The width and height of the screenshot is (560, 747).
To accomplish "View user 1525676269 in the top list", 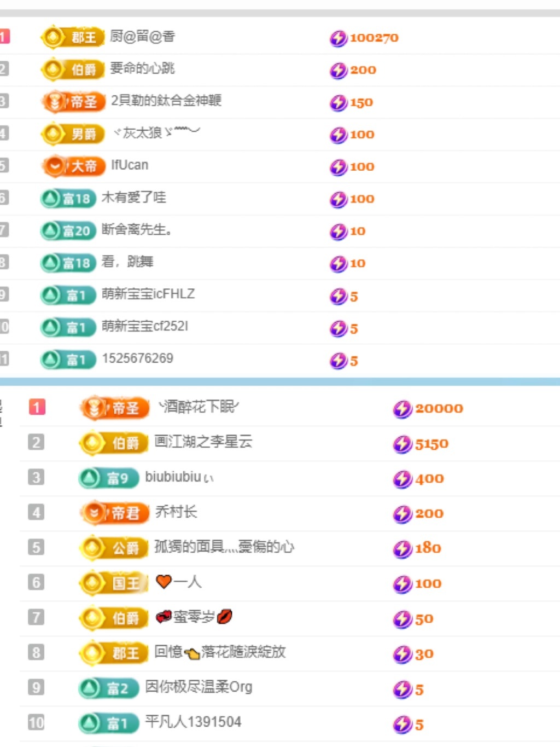I will 138,359.
